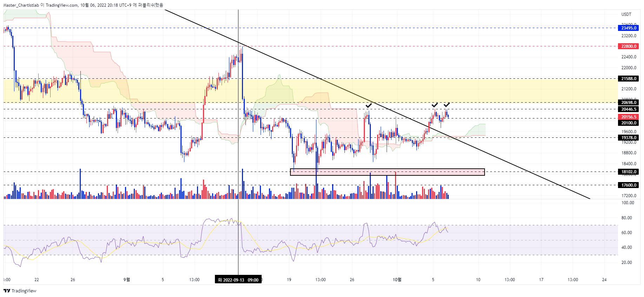Click the red 20156.5 current price label
This screenshot has height=297, width=644.
pyautogui.click(x=628, y=117)
